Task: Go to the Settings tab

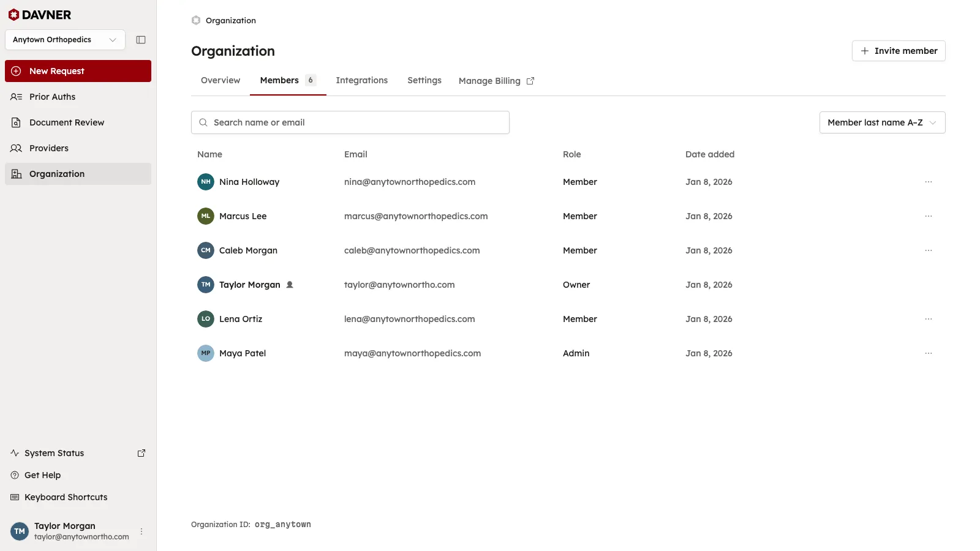Action: [x=424, y=80]
